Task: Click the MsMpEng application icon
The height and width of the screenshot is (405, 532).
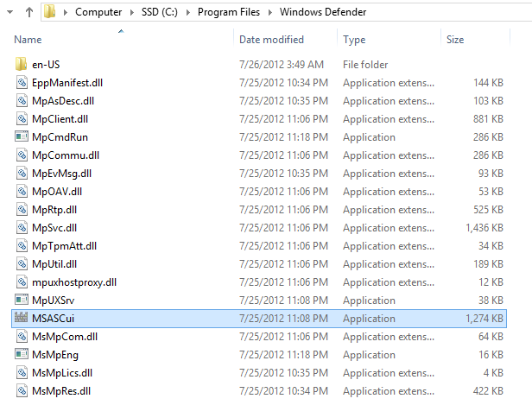Action: click(x=22, y=354)
